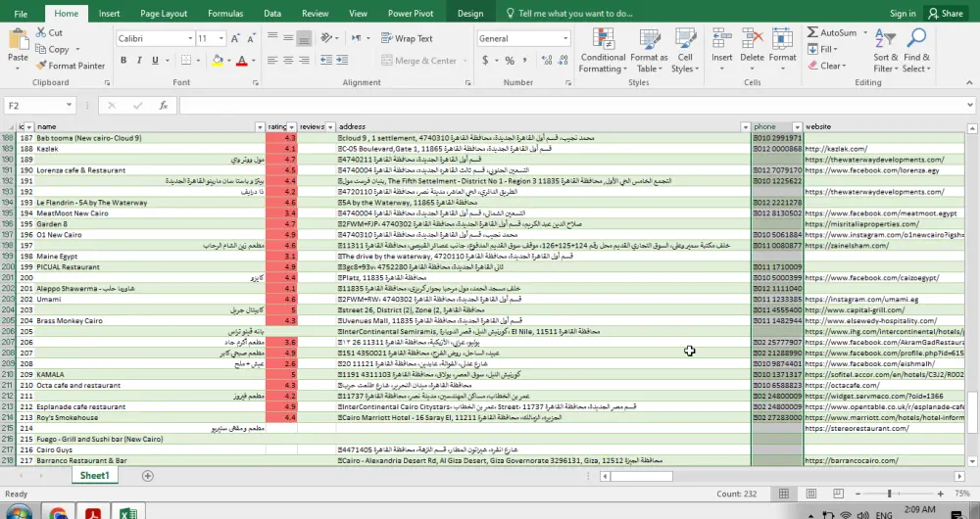Open Cell Styles gallery
This screenshot has width=980, height=519.
click(685, 52)
